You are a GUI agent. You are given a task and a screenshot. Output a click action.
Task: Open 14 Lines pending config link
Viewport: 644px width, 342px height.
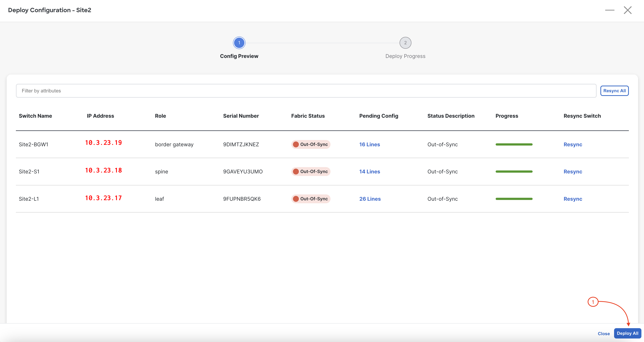pos(369,172)
